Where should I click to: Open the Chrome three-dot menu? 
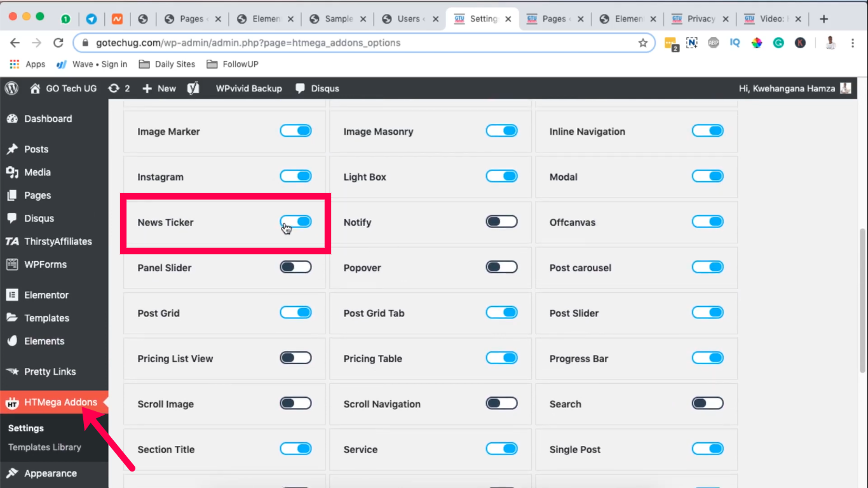[x=851, y=43]
